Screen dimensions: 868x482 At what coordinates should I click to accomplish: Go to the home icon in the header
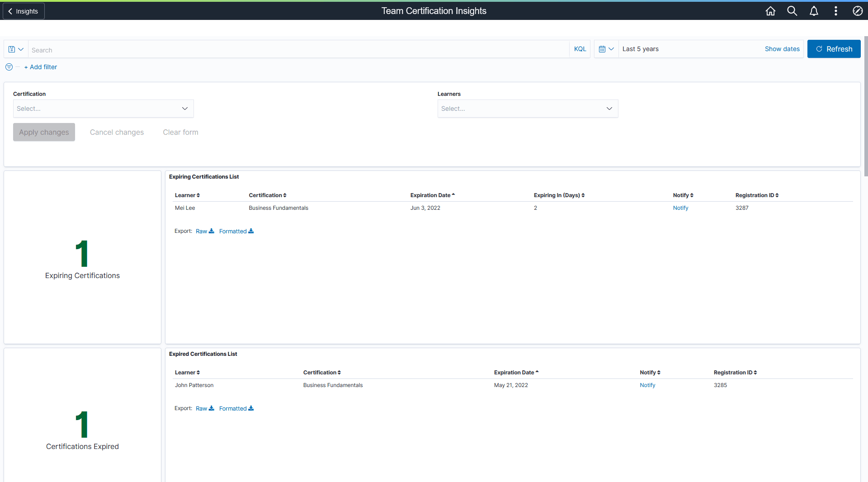[x=770, y=11]
